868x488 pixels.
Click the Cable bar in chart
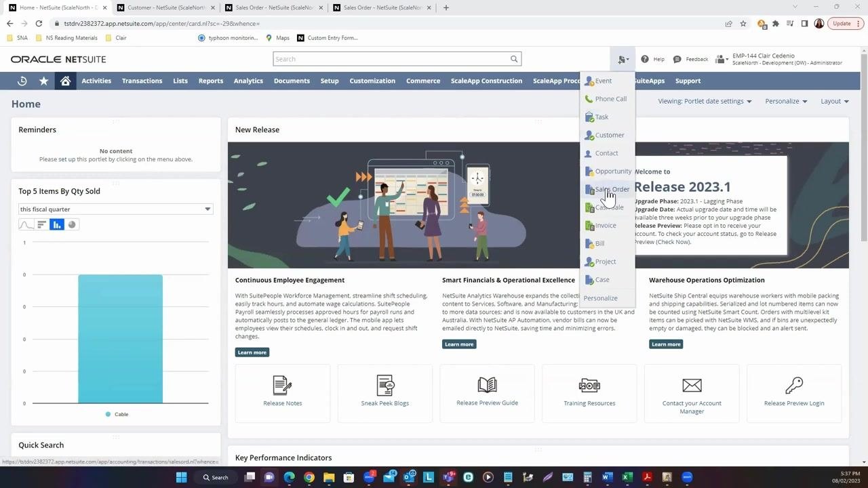120,339
